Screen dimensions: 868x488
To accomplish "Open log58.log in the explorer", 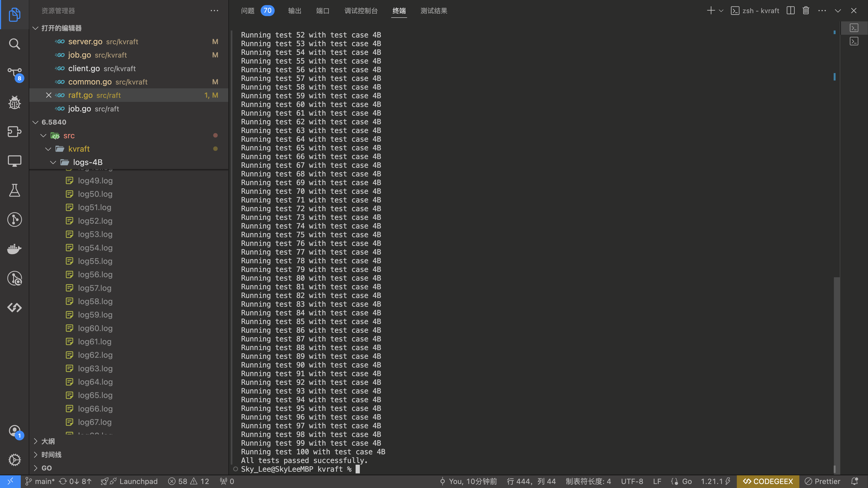I will click(x=95, y=301).
